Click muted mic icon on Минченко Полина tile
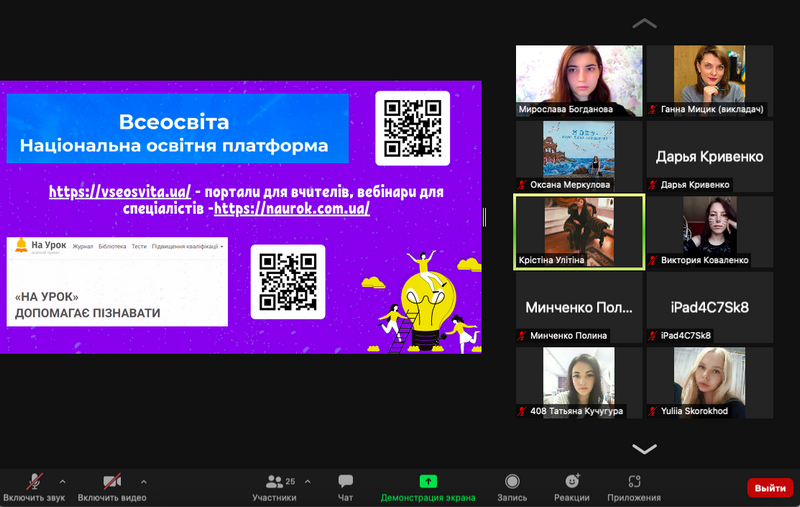 pos(522,336)
